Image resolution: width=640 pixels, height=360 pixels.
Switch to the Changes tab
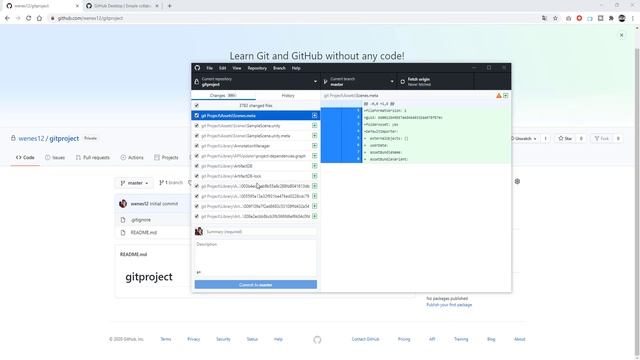(x=223, y=96)
